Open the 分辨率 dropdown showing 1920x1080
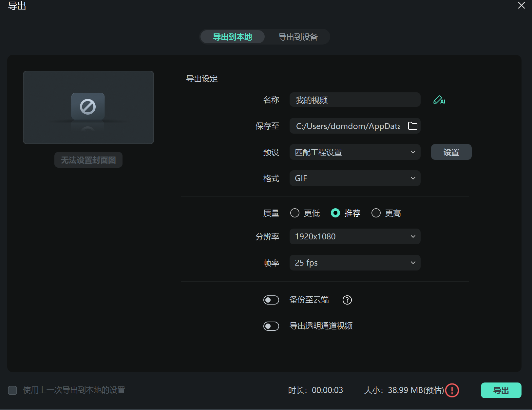 point(355,236)
